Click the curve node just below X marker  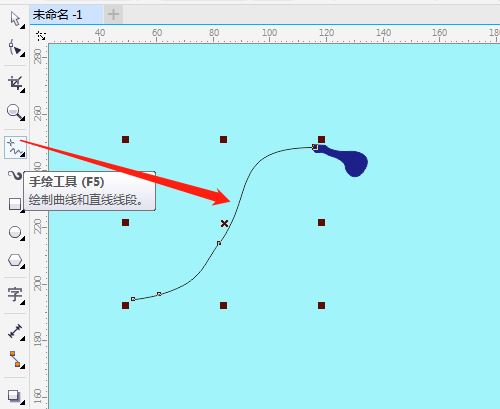(x=219, y=243)
